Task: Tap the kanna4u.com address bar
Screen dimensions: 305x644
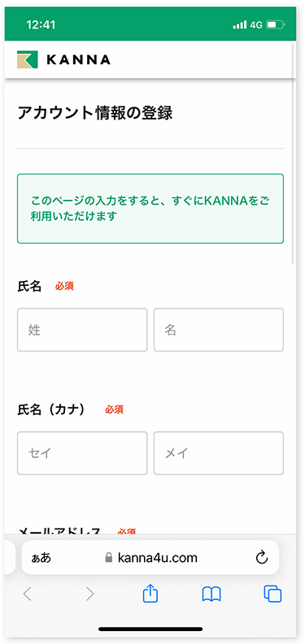Action: pyautogui.click(x=150, y=557)
